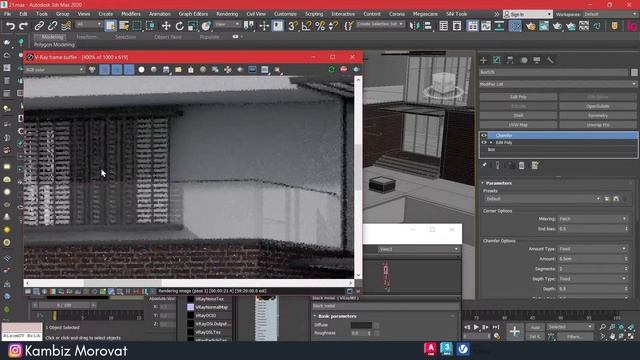Click the 3ds Max icon in the taskbar

coord(447,349)
